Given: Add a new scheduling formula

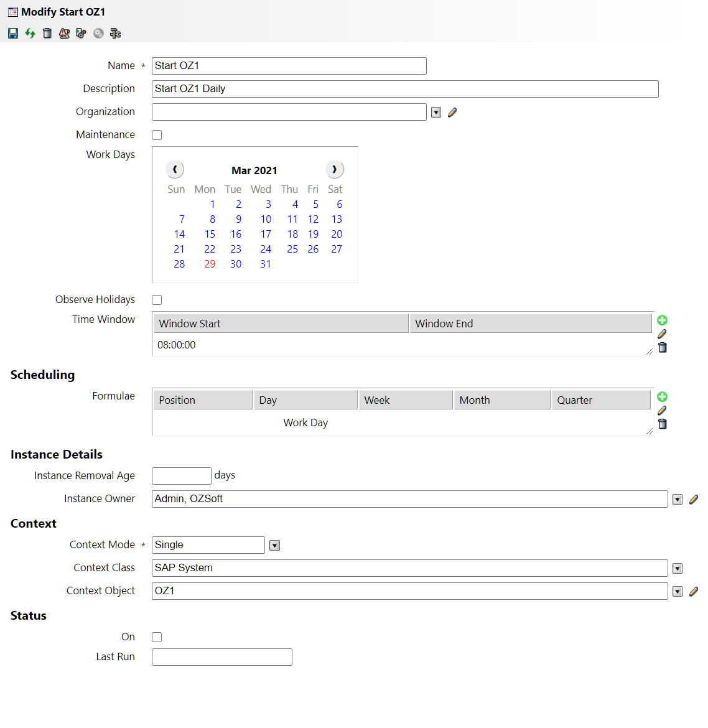Looking at the screenshot, I should 662,396.
